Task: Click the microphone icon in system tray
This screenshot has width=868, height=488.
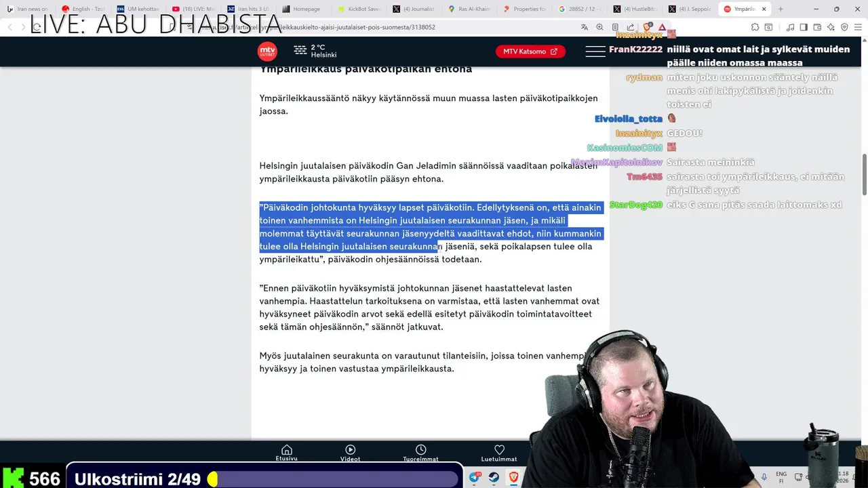Action: tap(764, 477)
